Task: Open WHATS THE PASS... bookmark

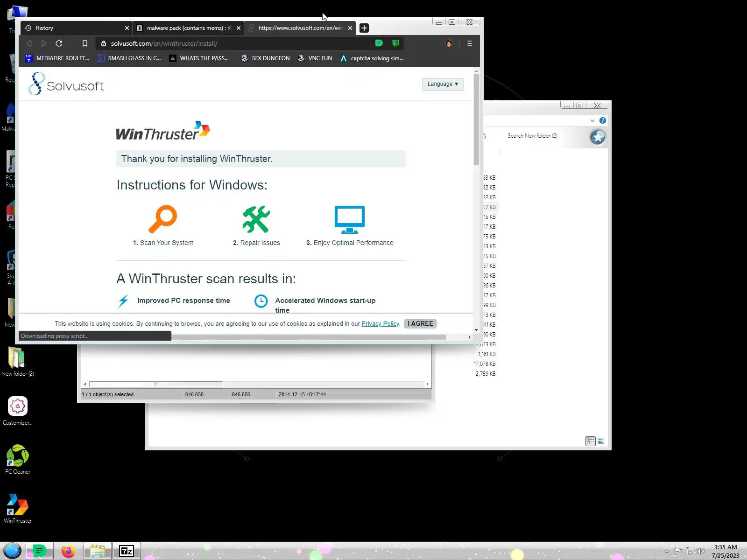Action: coord(199,58)
